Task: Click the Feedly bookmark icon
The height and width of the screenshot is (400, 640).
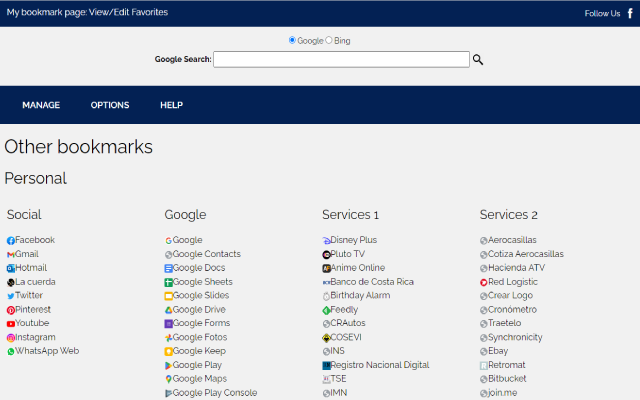Action: (327, 310)
